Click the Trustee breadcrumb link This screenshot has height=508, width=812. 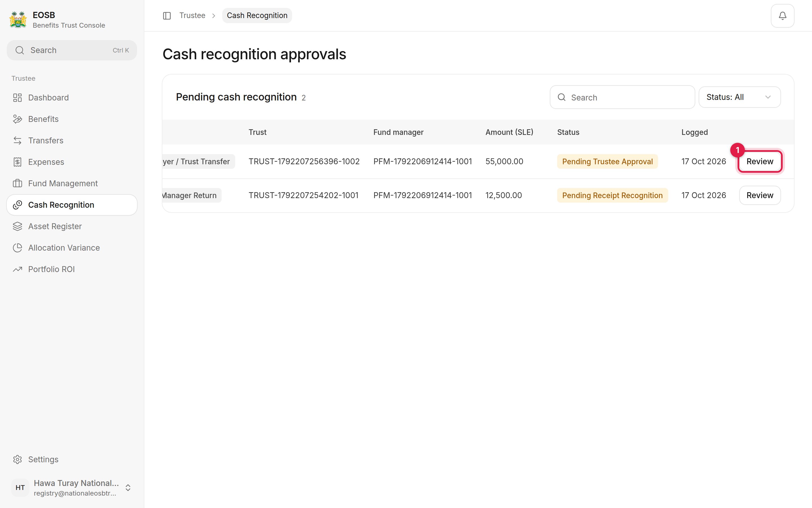coord(192,16)
